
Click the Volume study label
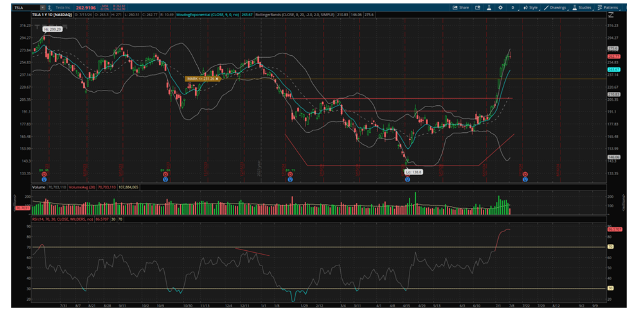(38, 187)
